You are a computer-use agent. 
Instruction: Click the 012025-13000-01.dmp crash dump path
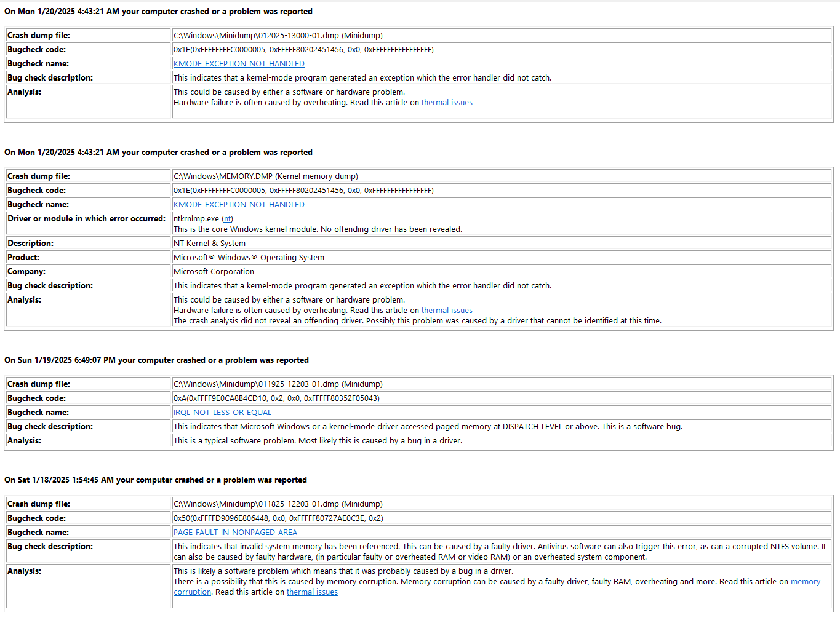click(x=278, y=36)
